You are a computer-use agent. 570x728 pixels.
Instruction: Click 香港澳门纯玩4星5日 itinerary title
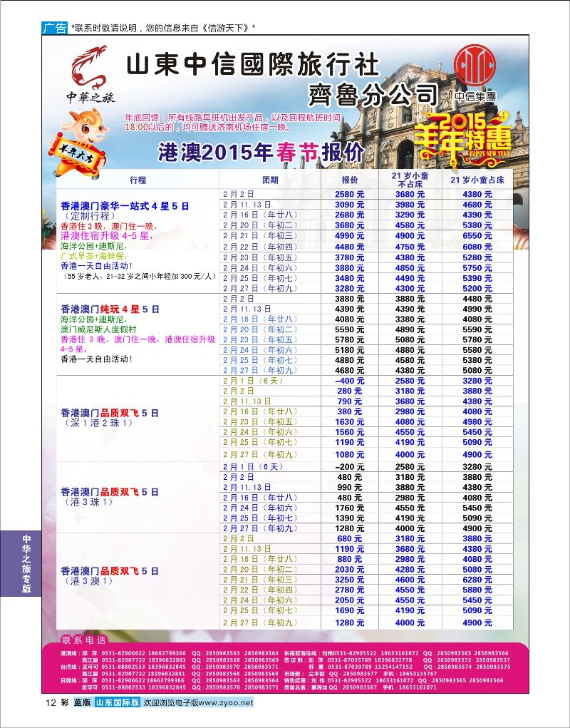[x=110, y=309]
